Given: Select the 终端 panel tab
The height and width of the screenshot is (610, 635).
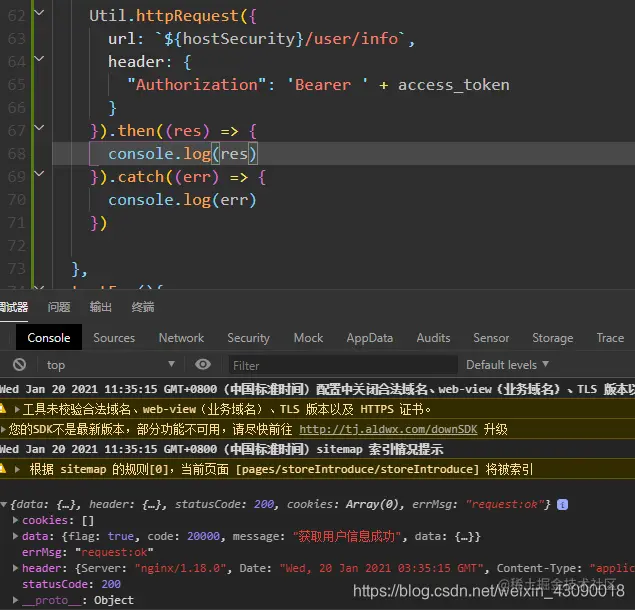Looking at the screenshot, I should 143,307.
